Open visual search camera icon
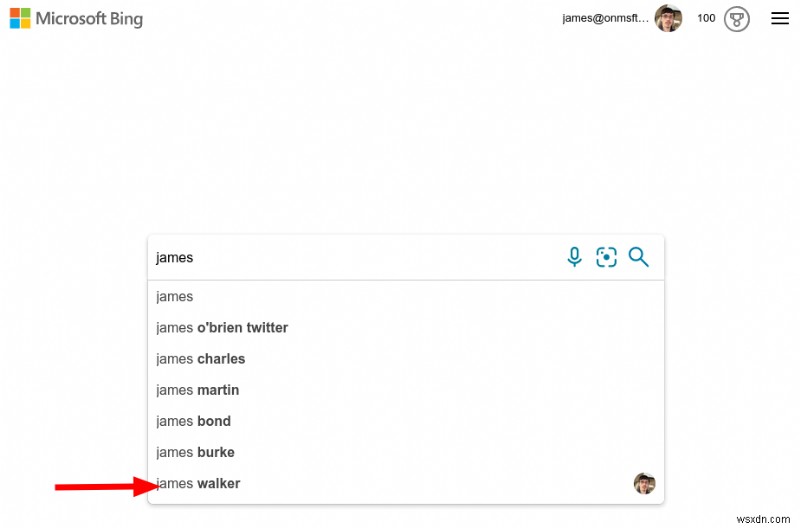 click(606, 257)
